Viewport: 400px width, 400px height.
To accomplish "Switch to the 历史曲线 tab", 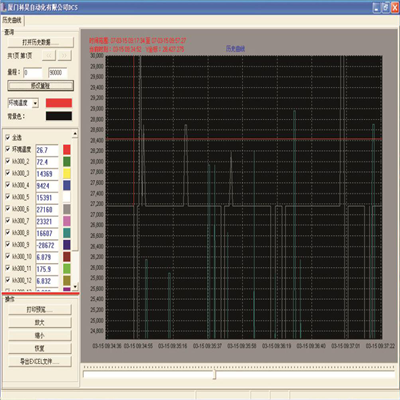I will (12, 20).
